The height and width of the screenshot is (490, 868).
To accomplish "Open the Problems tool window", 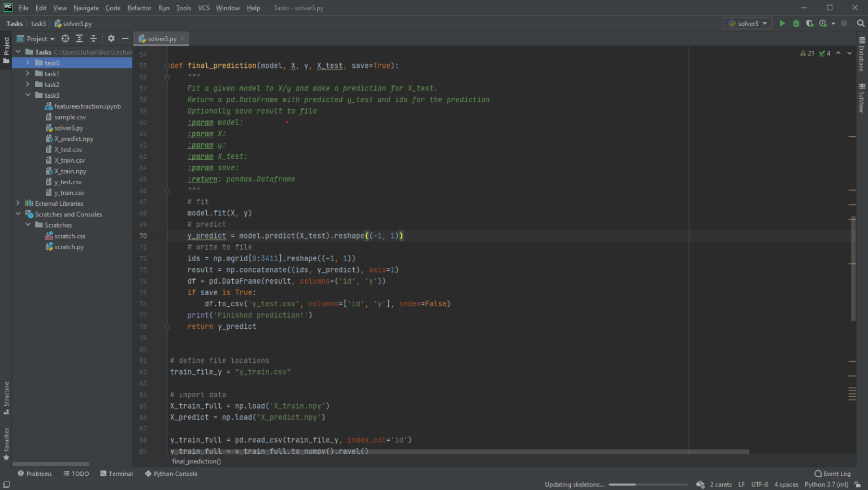I will [x=34, y=474].
